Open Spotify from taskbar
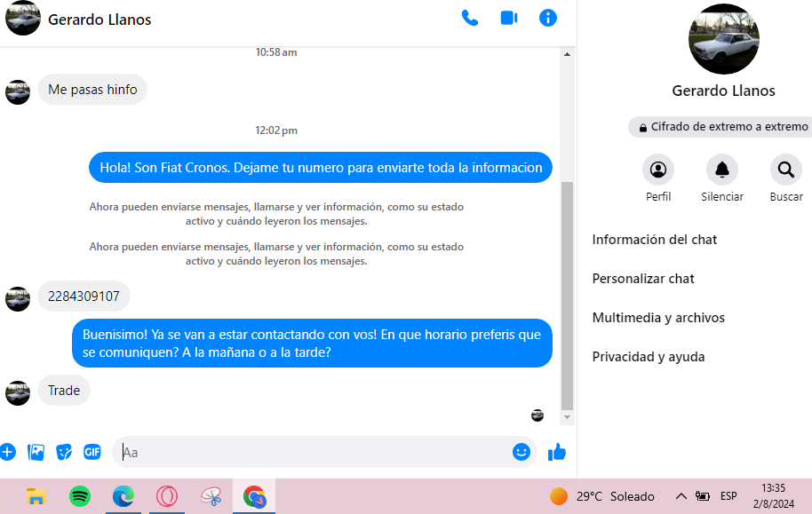 tap(80, 496)
